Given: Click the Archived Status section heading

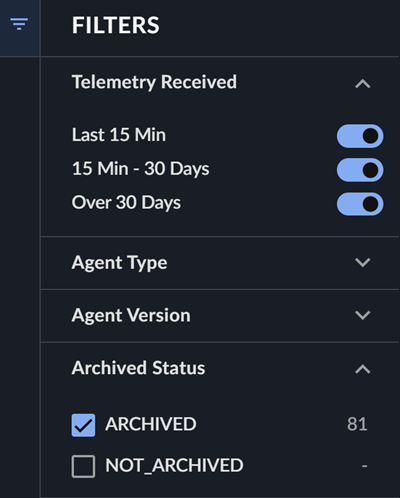Looking at the screenshot, I should 138,368.
